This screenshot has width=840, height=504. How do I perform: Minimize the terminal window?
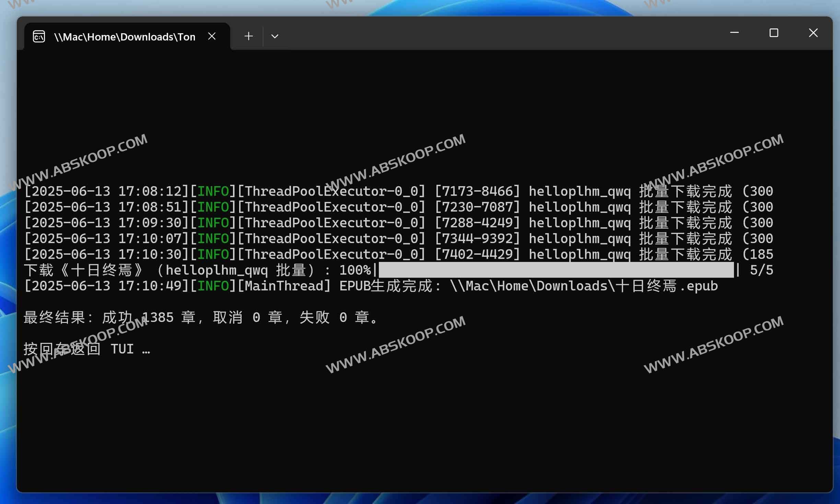(x=734, y=33)
